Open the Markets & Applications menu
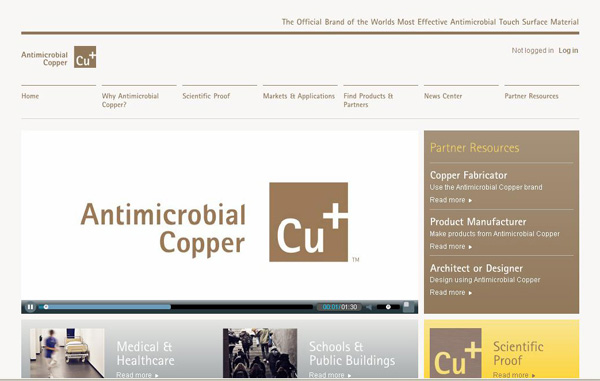The height and width of the screenshot is (381, 600). coord(299,96)
